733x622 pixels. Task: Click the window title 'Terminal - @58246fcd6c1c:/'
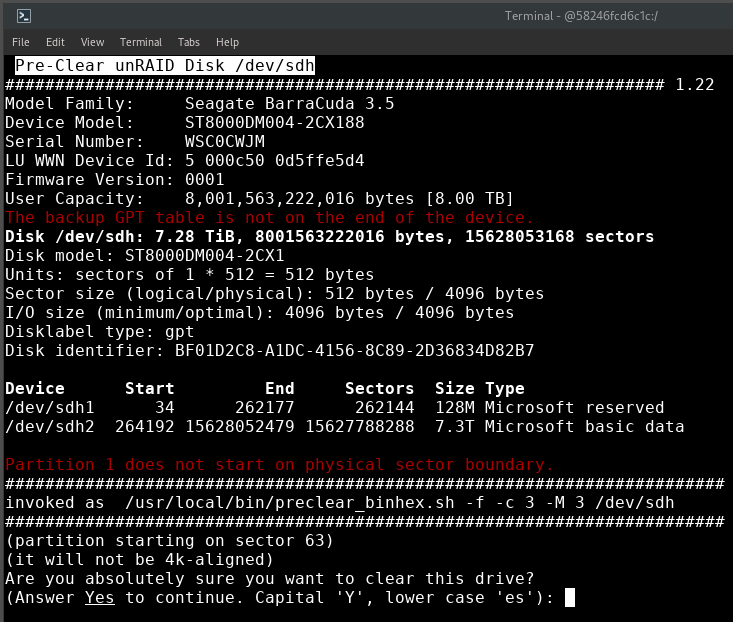pos(581,16)
